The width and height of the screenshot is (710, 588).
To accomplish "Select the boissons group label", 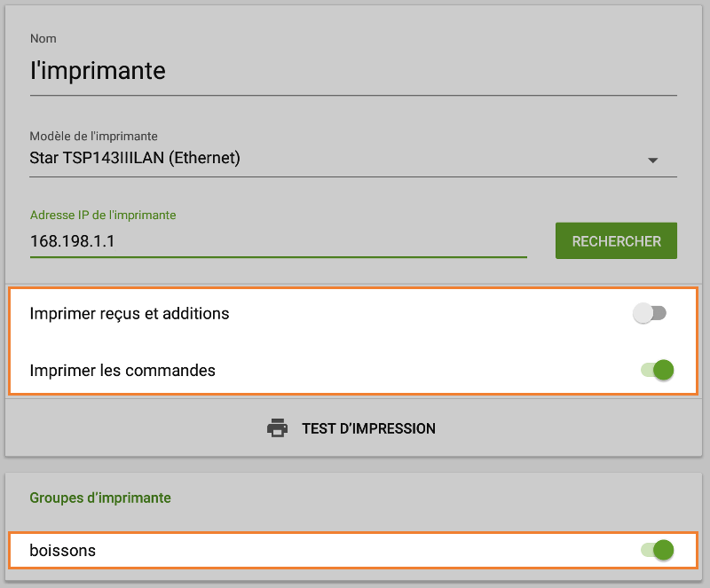I will [63, 551].
